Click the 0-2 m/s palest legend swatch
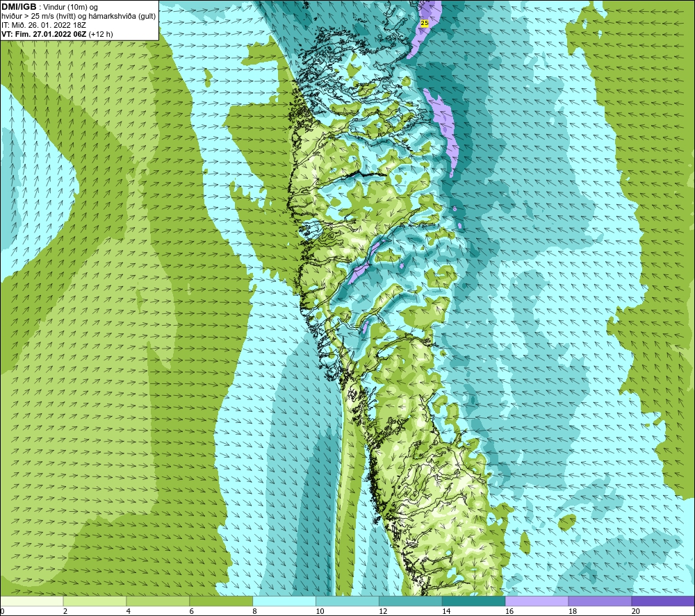The width and height of the screenshot is (695, 616). (32, 601)
